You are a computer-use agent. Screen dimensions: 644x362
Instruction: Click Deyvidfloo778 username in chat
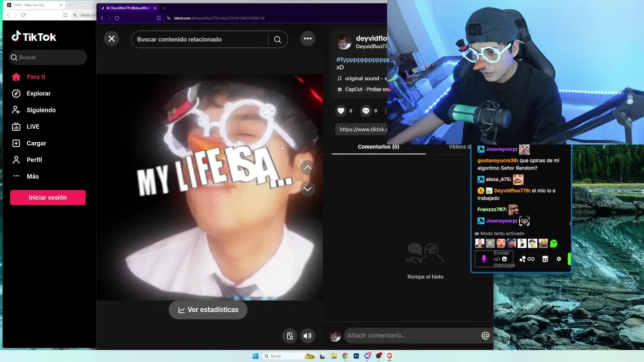tap(512, 191)
